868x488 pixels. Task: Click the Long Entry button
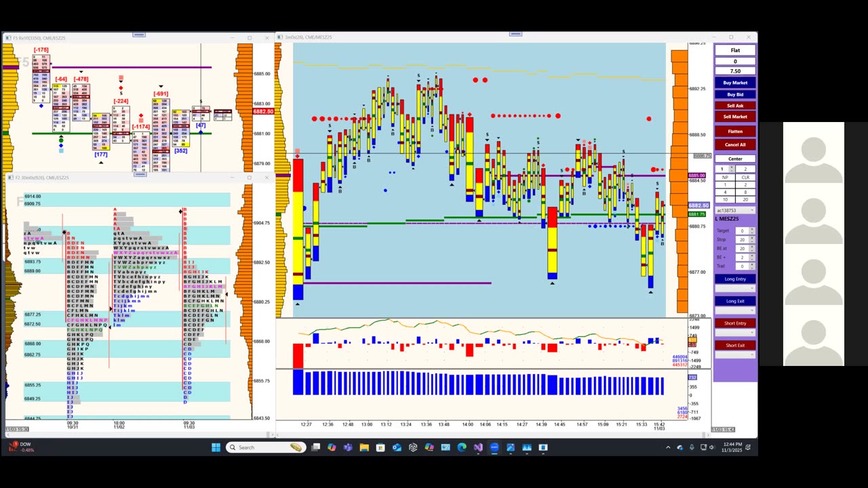point(735,279)
